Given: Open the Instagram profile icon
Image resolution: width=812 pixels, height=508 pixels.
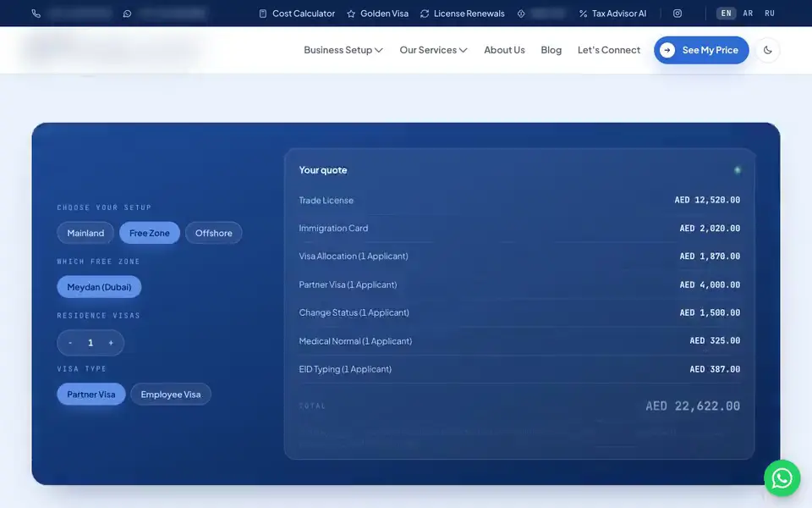Looking at the screenshot, I should point(678,14).
